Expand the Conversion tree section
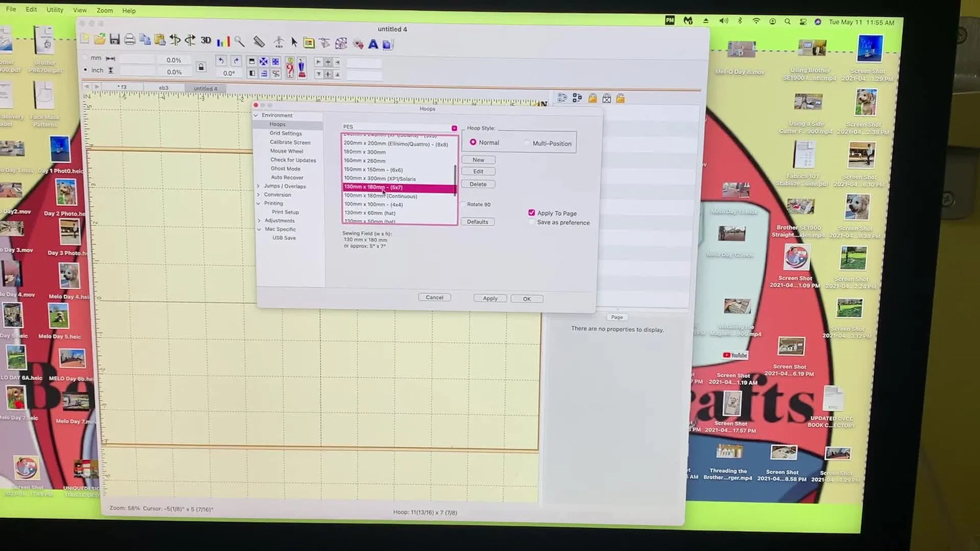The height and width of the screenshot is (551, 980). [258, 194]
